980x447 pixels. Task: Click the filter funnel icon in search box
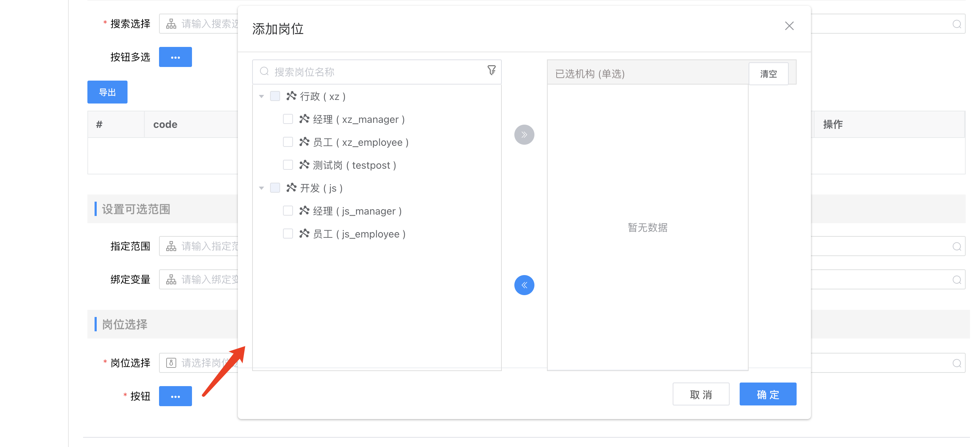(x=491, y=70)
